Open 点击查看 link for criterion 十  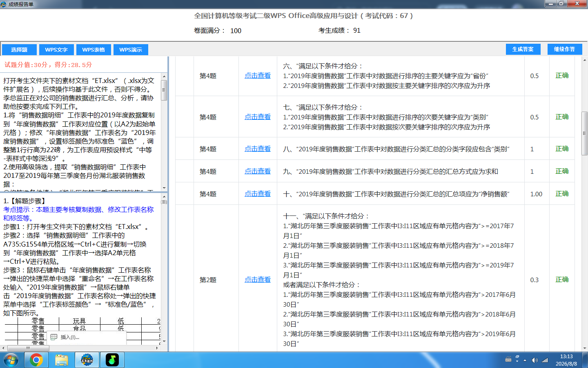(x=258, y=194)
